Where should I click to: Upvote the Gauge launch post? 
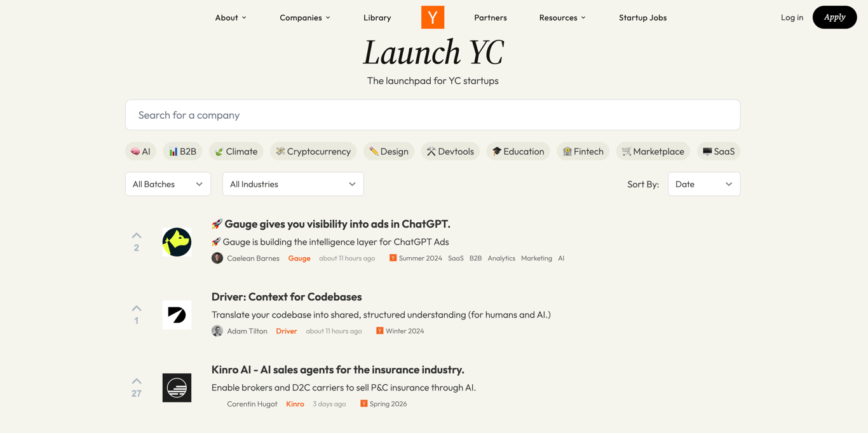pos(137,236)
